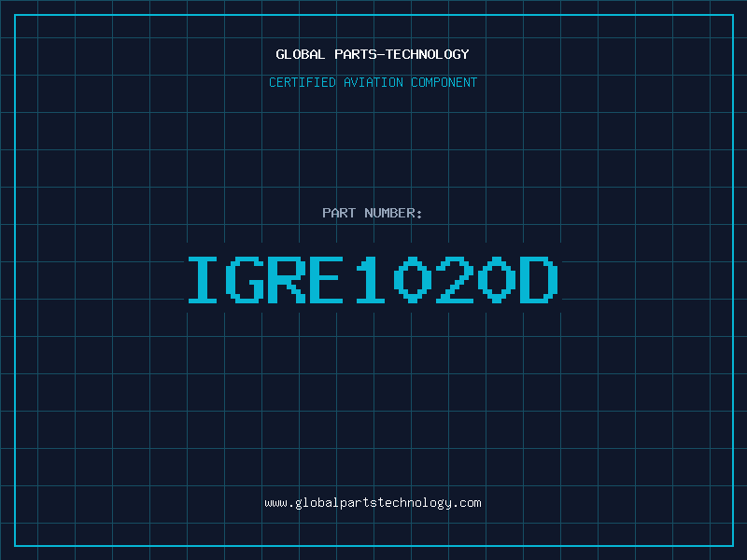Click the letter I in the part number
The width and height of the screenshot is (747, 560).
pos(203,280)
